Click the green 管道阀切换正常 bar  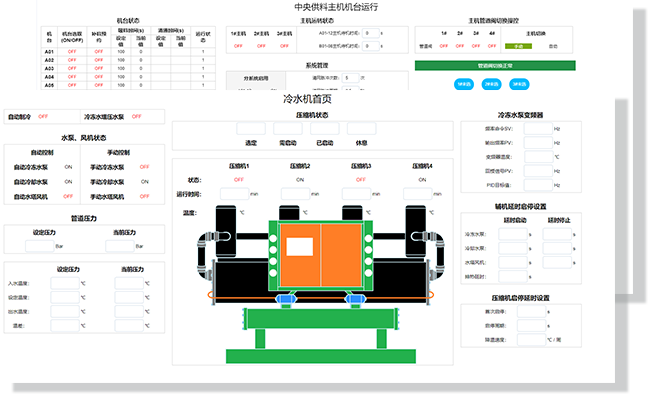coord(495,65)
